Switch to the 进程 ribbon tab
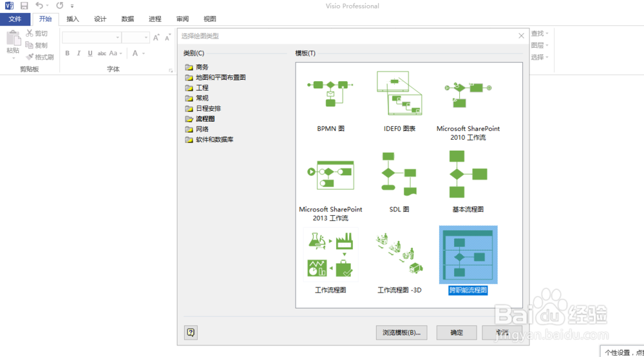The image size is (644, 357). coord(155,19)
